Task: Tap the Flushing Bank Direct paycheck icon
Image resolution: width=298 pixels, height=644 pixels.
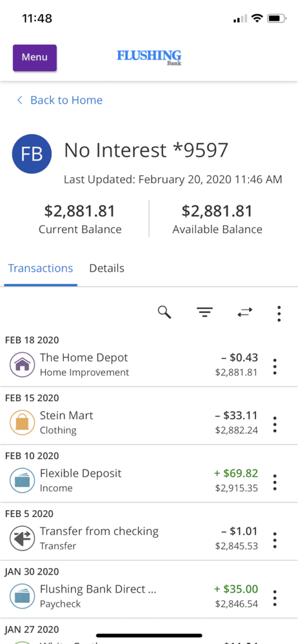Action: (22, 596)
